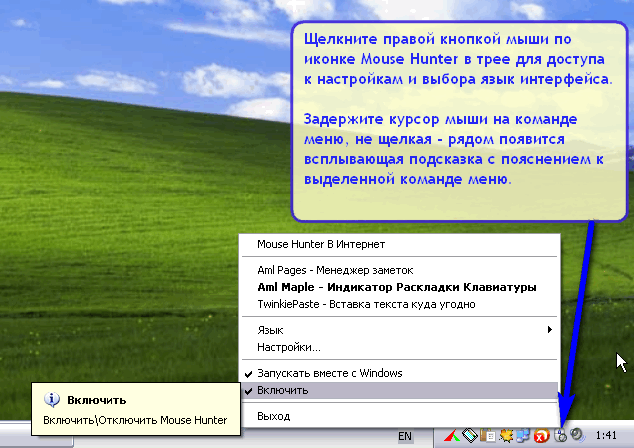Click the Aml Maple leaf tray icon
This screenshot has height=448, width=634.
click(506, 435)
